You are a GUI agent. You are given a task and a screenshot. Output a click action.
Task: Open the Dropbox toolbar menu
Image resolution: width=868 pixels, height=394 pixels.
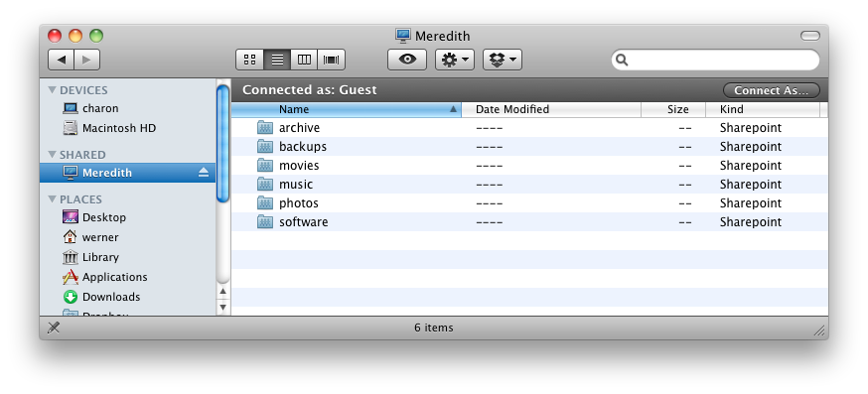pyautogui.click(x=503, y=60)
